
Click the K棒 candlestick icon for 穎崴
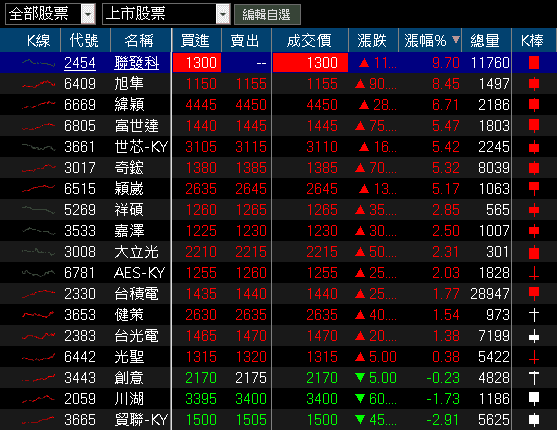pyautogui.click(x=534, y=188)
